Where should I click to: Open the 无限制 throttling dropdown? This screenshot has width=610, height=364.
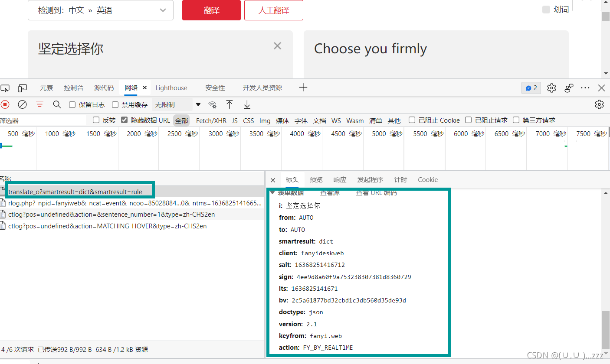coord(178,104)
